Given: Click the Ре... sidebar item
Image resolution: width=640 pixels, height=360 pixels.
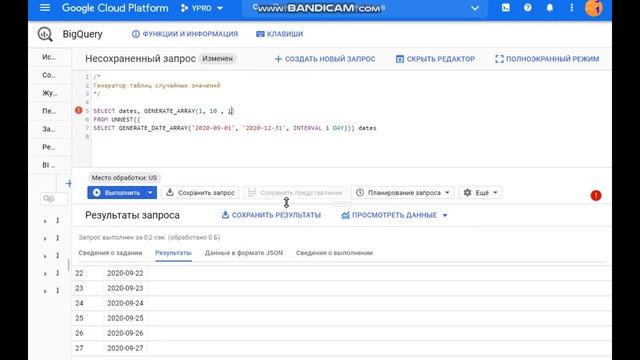Looking at the screenshot, I should click(x=49, y=147).
